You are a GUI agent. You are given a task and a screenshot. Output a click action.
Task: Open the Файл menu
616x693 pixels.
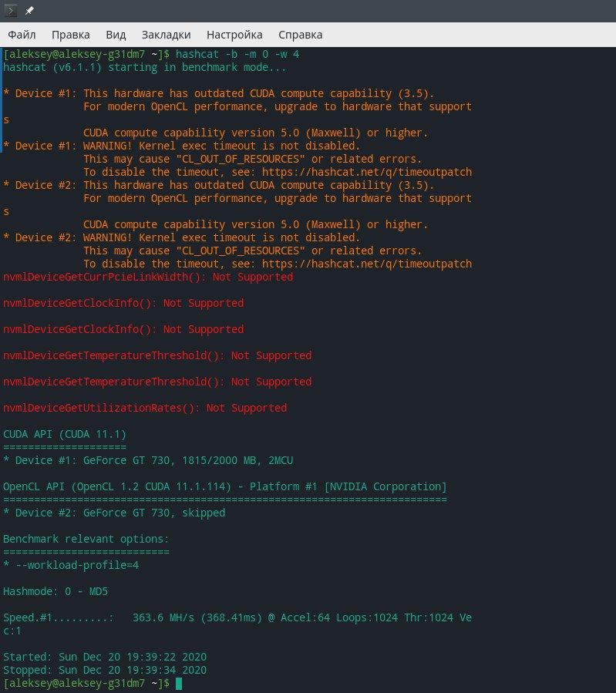click(x=22, y=35)
